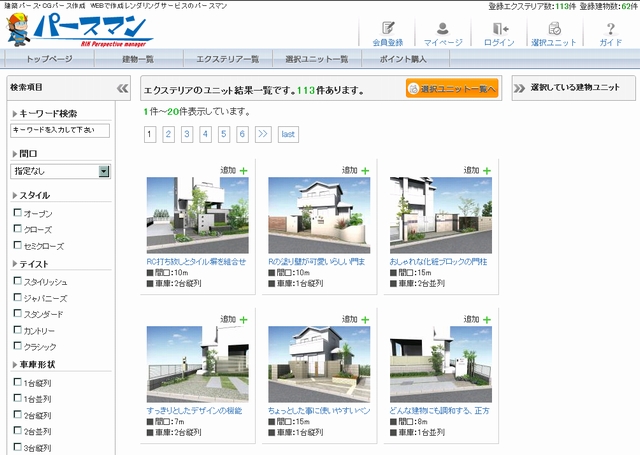
Task: Open マイページ user icon
Action: pyautogui.click(x=443, y=33)
